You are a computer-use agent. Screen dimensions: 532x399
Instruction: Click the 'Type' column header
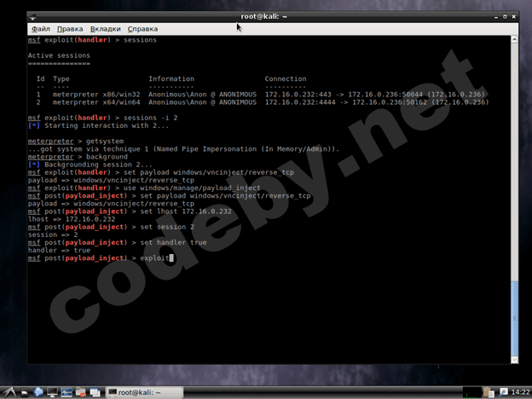pos(61,79)
